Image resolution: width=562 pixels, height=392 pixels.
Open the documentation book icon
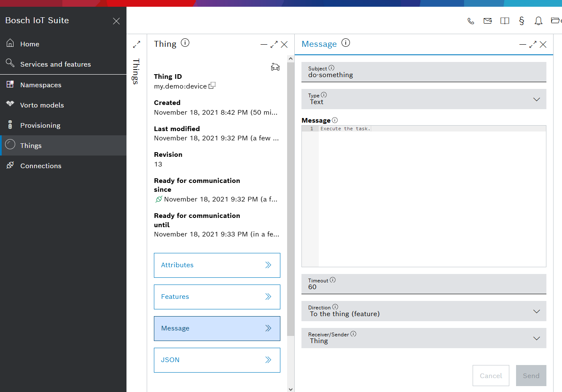tap(505, 21)
